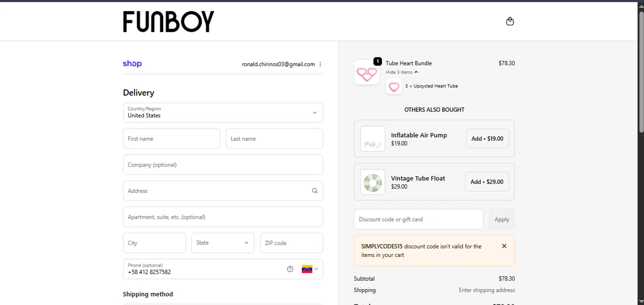Click the phone help question mark icon
The height and width of the screenshot is (305, 644).
(x=290, y=269)
